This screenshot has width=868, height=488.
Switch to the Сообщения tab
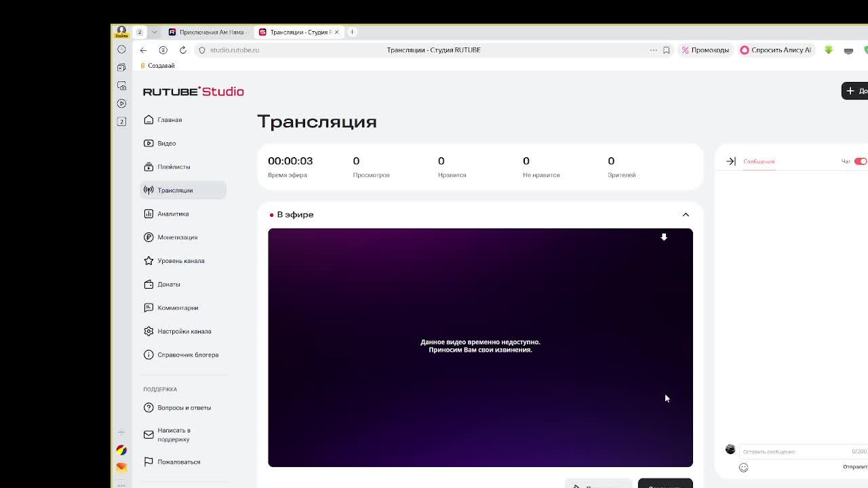click(x=758, y=161)
